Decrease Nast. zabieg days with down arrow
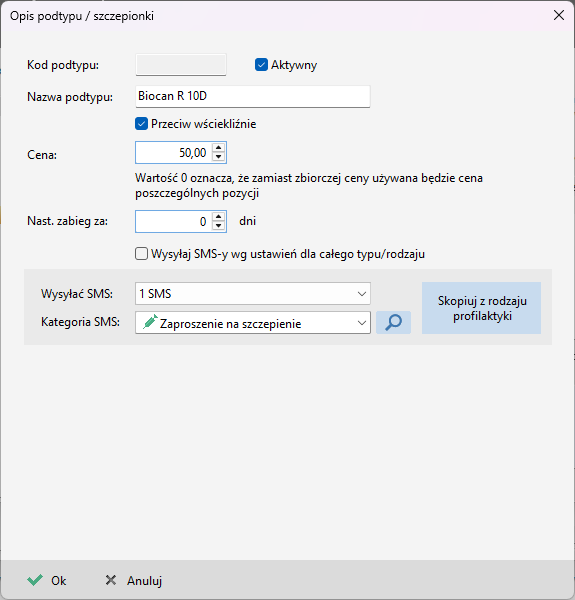The height and width of the screenshot is (600, 575). pyautogui.click(x=218, y=225)
